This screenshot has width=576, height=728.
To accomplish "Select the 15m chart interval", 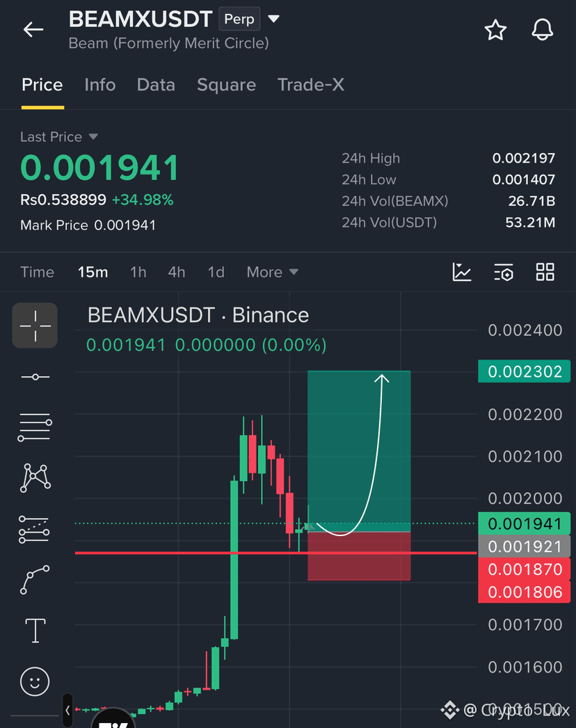I will (x=93, y=272).
